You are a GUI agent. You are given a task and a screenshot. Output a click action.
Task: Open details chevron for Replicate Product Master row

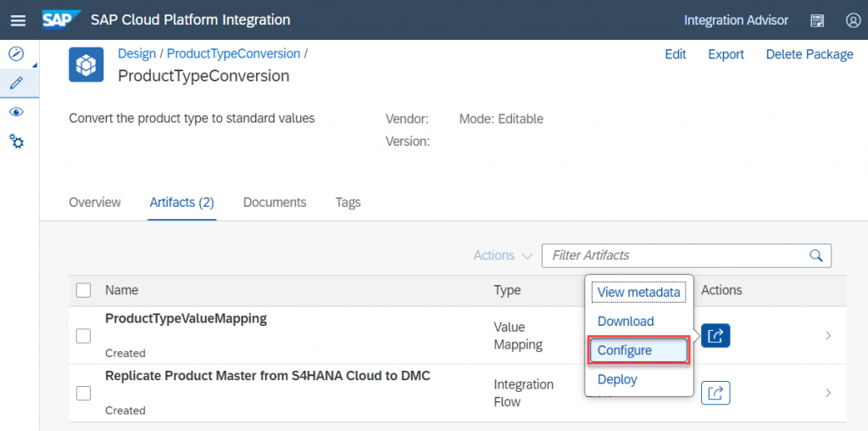pyautogui.click(x=828, y=394)
